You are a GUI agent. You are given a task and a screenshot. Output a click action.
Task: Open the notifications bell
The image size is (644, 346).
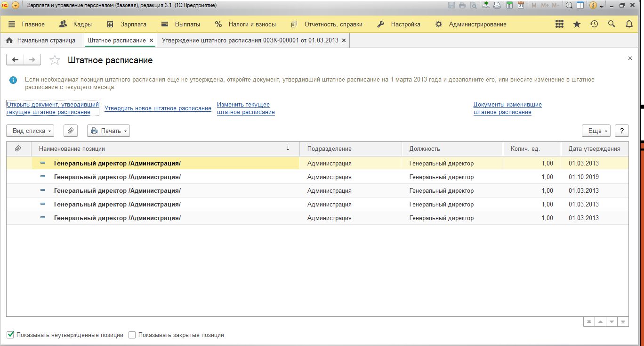click(629, 24)
